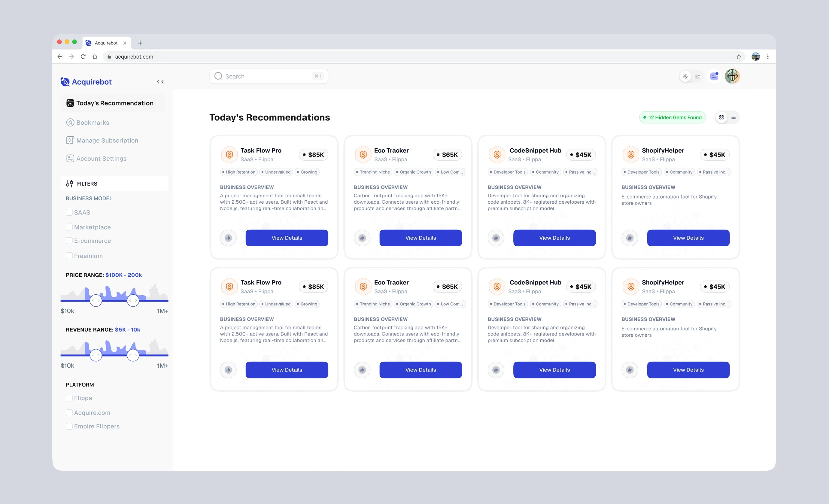This screenshot has width=829, height=504.
Task: Switch to list view layout icon
Action: pos(733,117)
